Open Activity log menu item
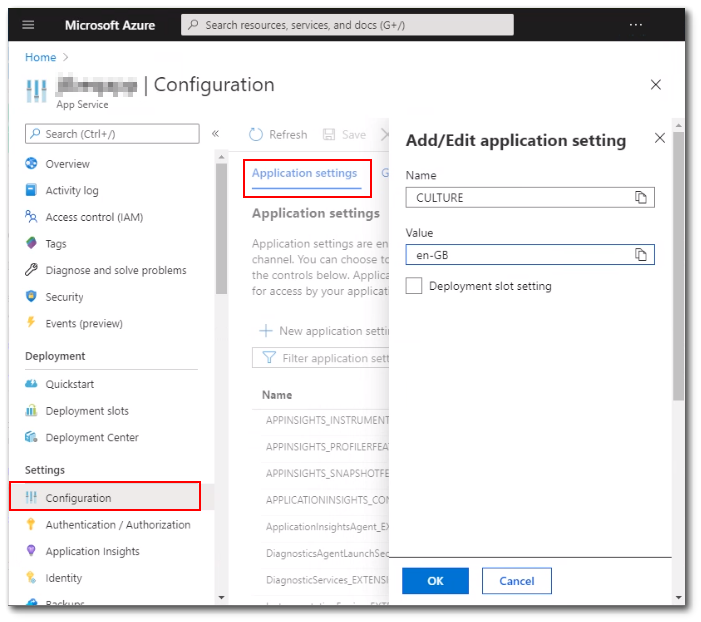 pyautogui.click(x=72, y=190)
